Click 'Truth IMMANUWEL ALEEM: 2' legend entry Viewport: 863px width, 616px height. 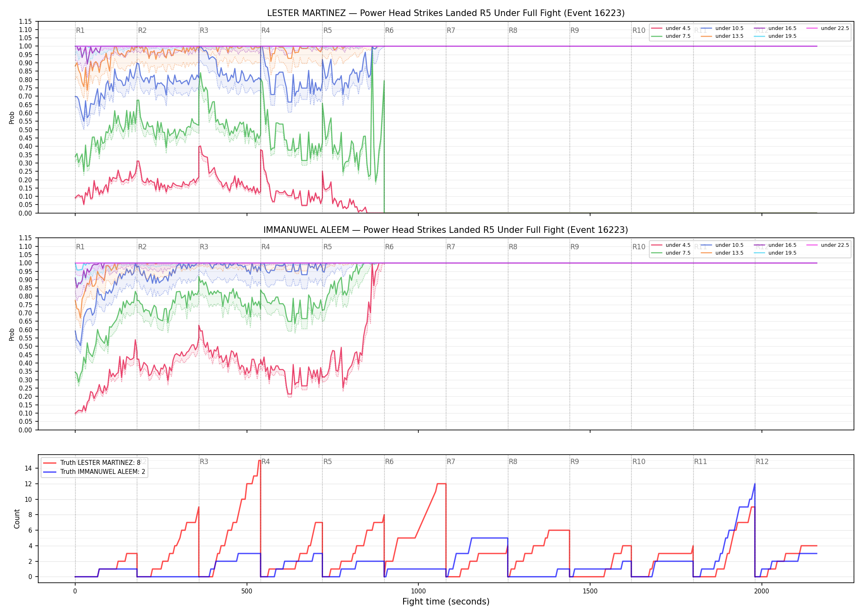(x=95, y=472)
